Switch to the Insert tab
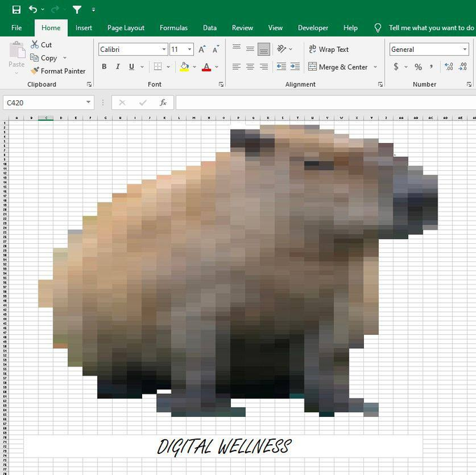This screenshot has width=476, height=475. click(x=83, y=27)
